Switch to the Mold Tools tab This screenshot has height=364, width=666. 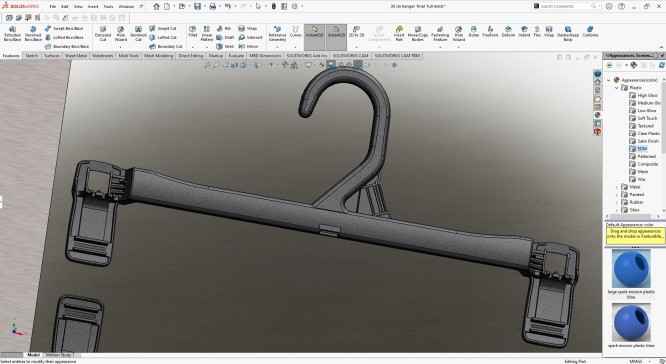click(129, 56)
